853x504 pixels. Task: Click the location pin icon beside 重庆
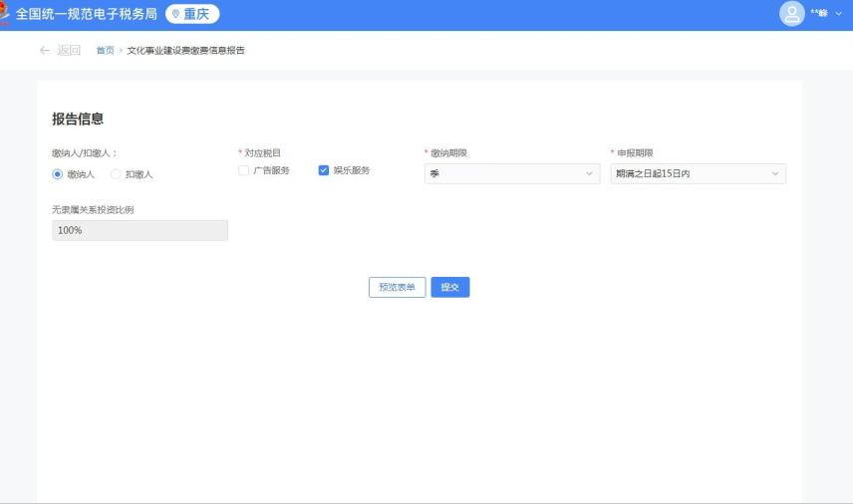click(x=176, y=14)
